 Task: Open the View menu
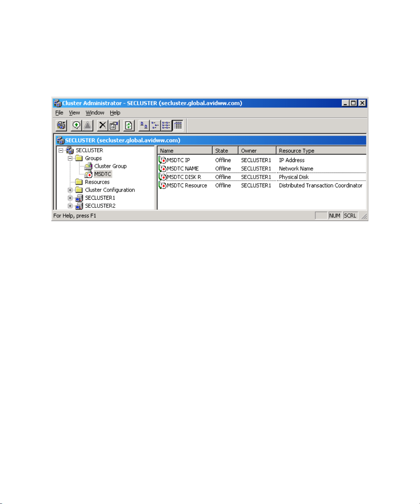click(74, 113)
